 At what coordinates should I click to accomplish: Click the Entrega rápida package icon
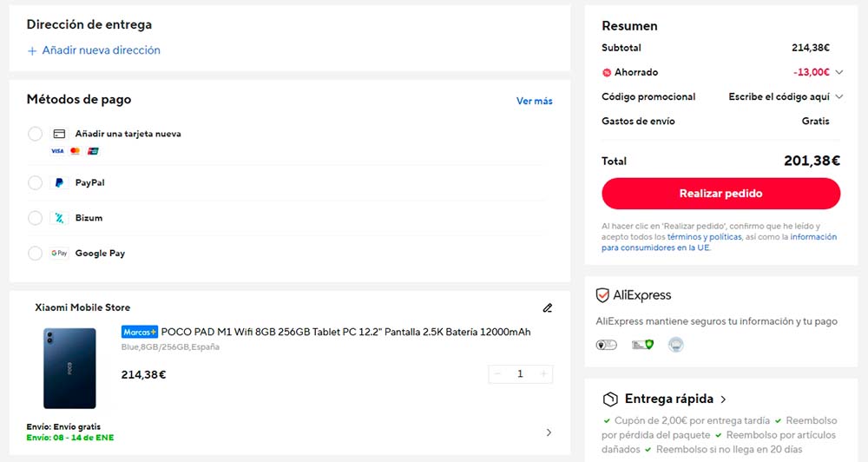tap(610, 399)
